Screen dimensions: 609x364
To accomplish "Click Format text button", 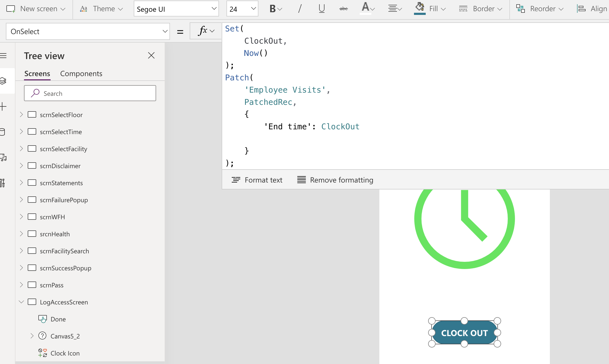I will pos(257,180).
